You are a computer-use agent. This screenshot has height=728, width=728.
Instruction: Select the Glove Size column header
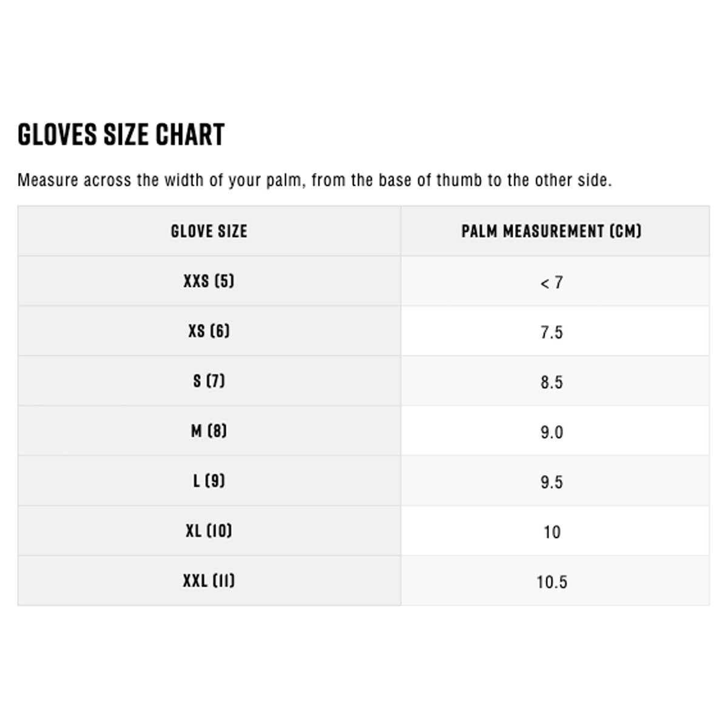pos(209,231)
